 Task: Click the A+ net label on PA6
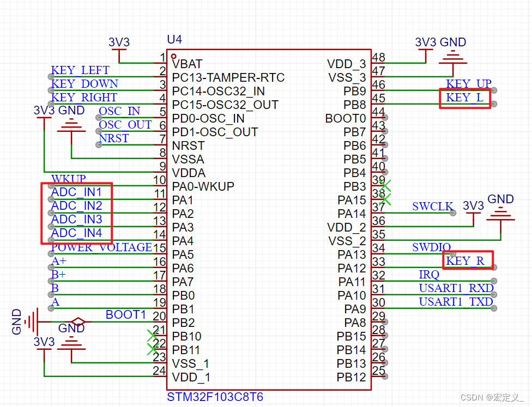pos(59,261)
